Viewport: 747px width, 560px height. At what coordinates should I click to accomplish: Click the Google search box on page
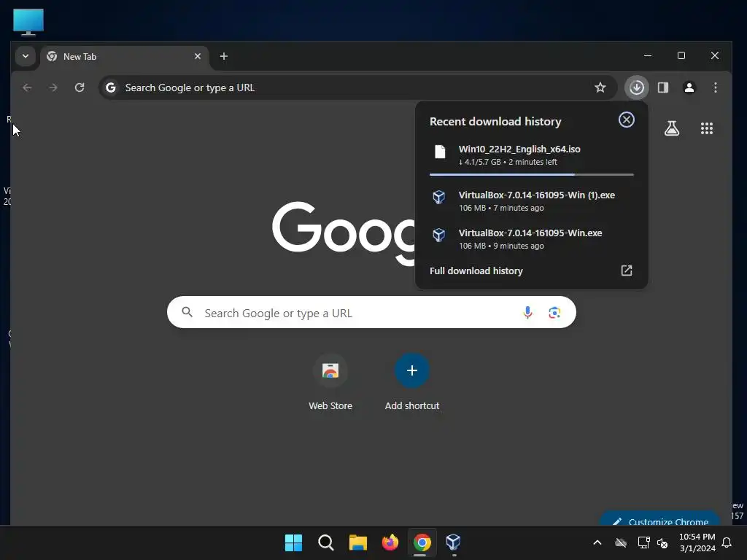pyautogui.click(x=371, y=312)
